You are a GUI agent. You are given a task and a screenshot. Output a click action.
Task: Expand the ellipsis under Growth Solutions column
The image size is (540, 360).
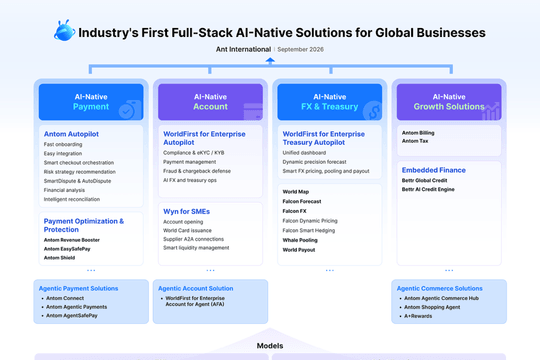[x=449, y=270]
